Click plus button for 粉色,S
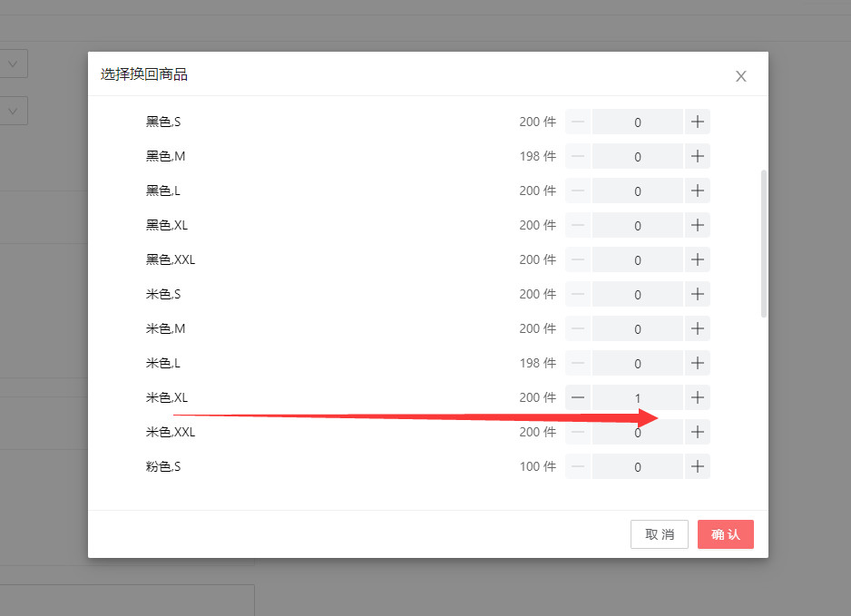Viewport: 851px width, 616px height. (697, 466)
